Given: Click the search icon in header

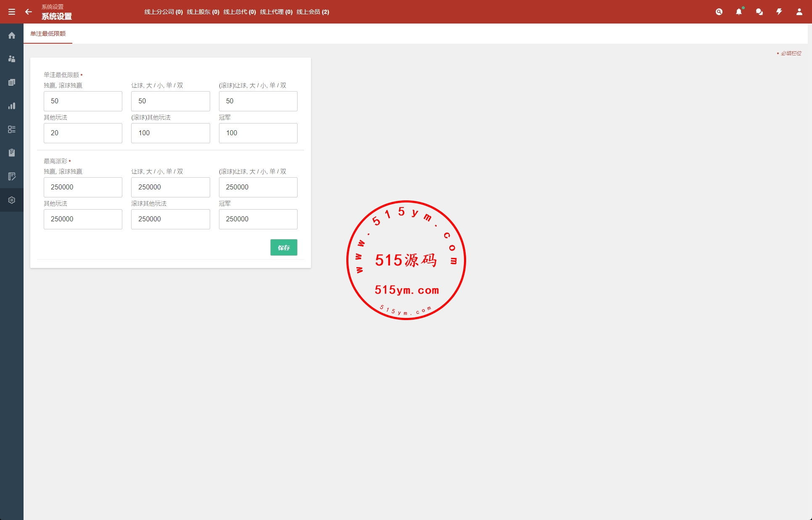Looking at the screenshot, I should [719, 12].
